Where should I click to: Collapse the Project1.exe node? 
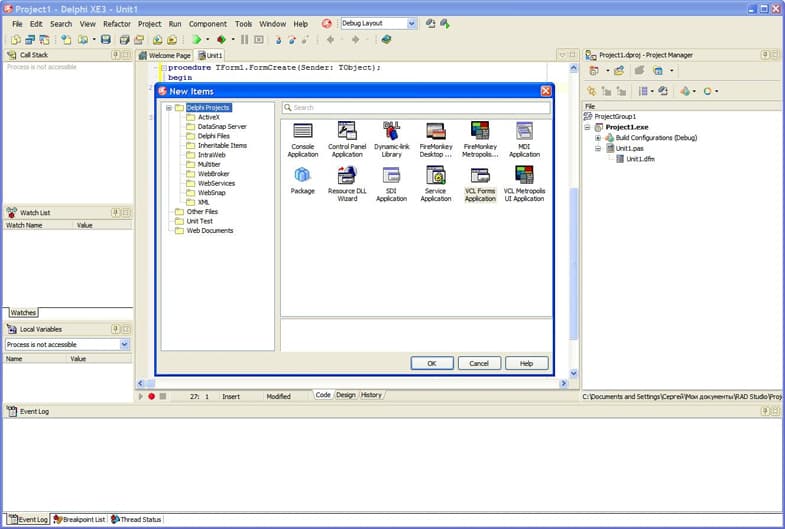coord(588,127)
